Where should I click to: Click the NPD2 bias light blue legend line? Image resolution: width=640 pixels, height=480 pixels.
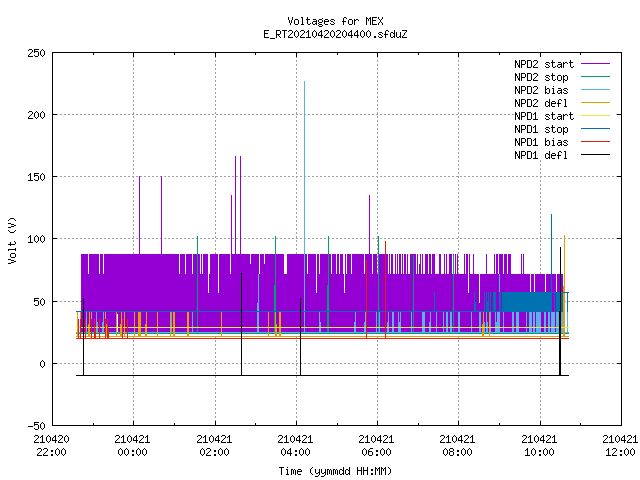[595, 89]
